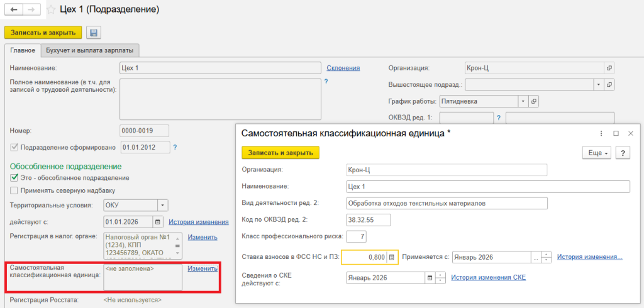The width and height of the screenshot is (644, 308).
Task: Open calendar for действуют с date
Action: (158, 221)
